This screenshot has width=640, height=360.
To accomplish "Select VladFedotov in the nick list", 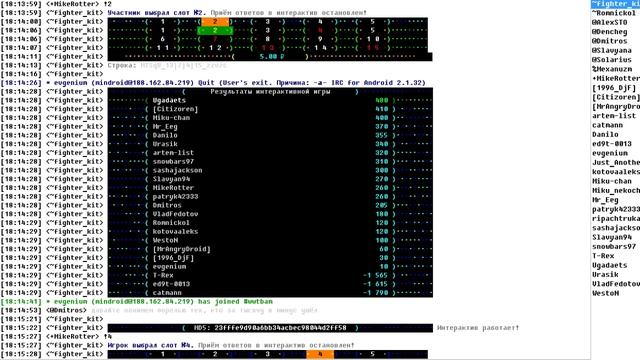I will pyautogui.click(x=616, y=284).
